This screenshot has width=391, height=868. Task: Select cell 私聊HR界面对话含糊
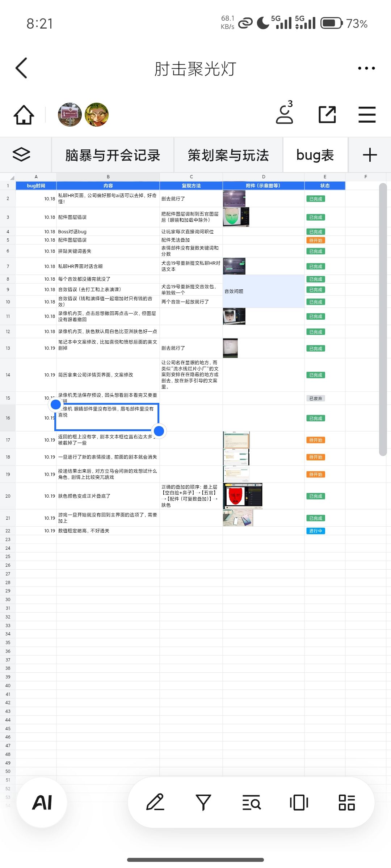pos(108,266)
